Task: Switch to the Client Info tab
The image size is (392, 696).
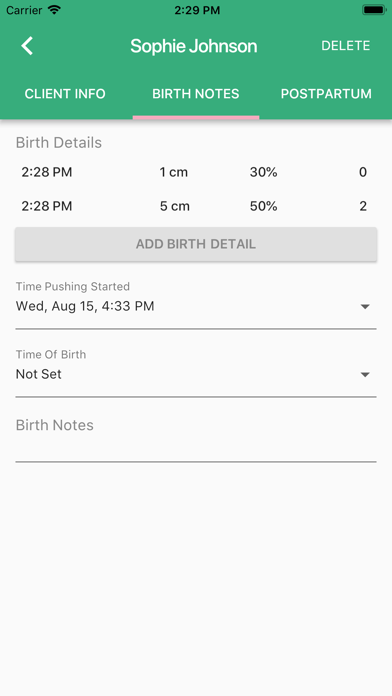Action: tap(65, 94)
